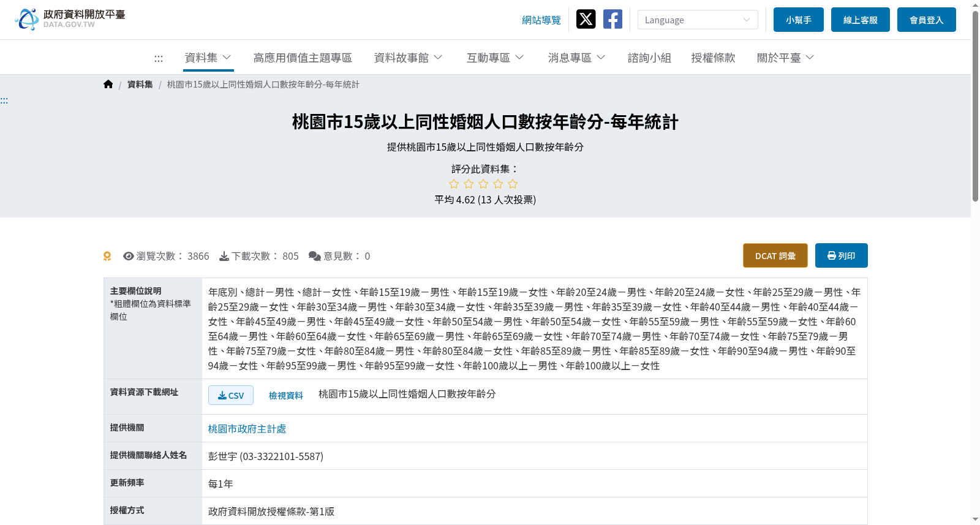Click the orange award badge icon
Image resolution: width=980 pixels, height=525 pixels.
[x=107, y=256]
